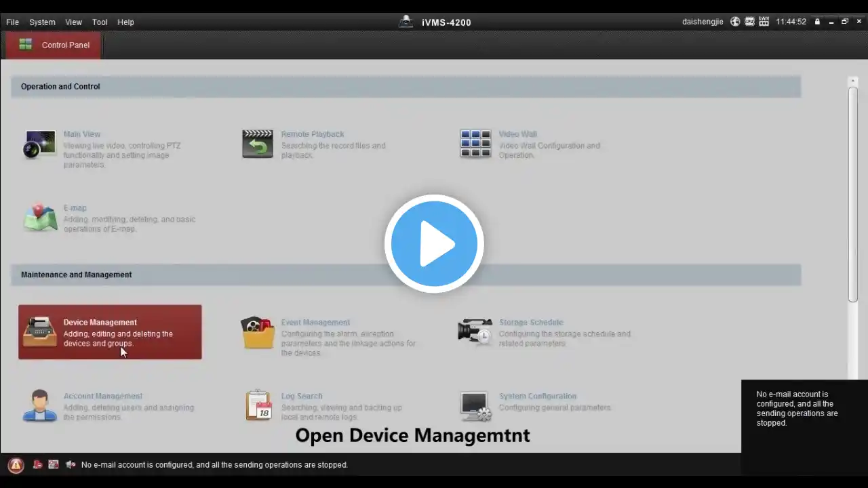Open the Tool menu
The image size is (868, 488).
coord(100,22)
